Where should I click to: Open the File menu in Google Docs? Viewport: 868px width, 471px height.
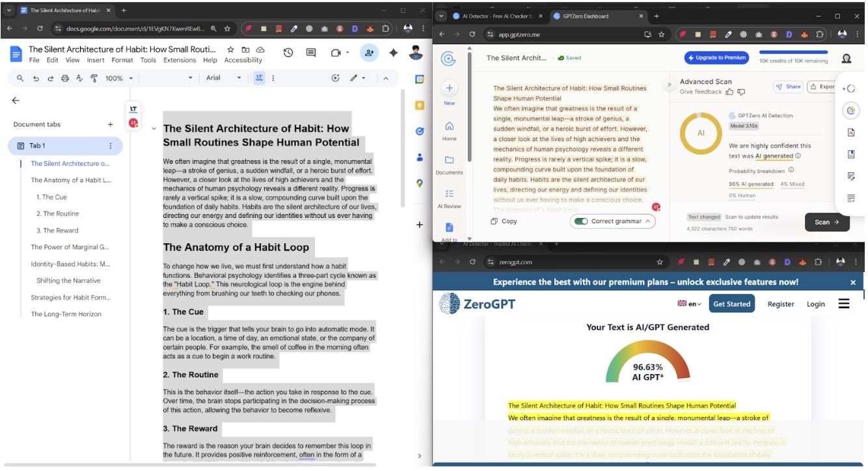(34, 60)
